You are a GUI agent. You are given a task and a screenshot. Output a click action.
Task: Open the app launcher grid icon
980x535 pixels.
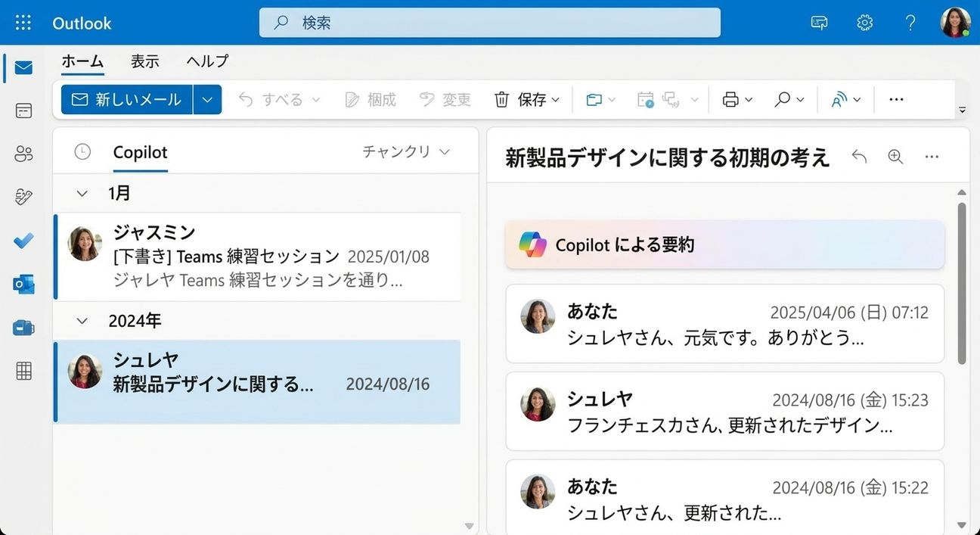tap(23, 23)
